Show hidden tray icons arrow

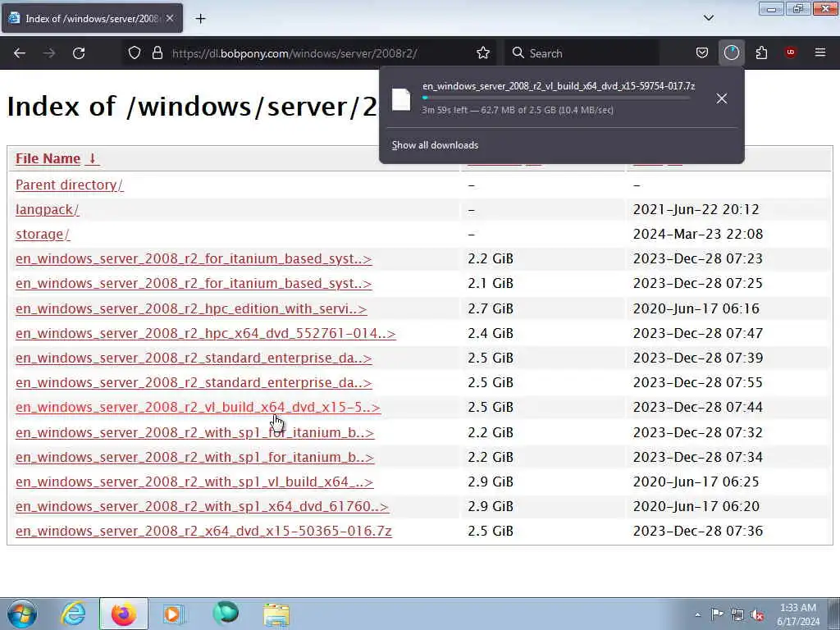click(697, 614)
